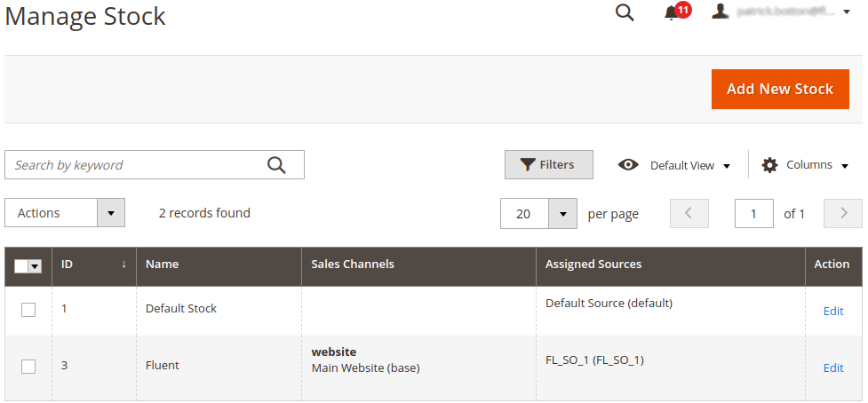Tick the checkbox for Default Stock row
Viewport: 868px width, 403px height.
point(28,310)
